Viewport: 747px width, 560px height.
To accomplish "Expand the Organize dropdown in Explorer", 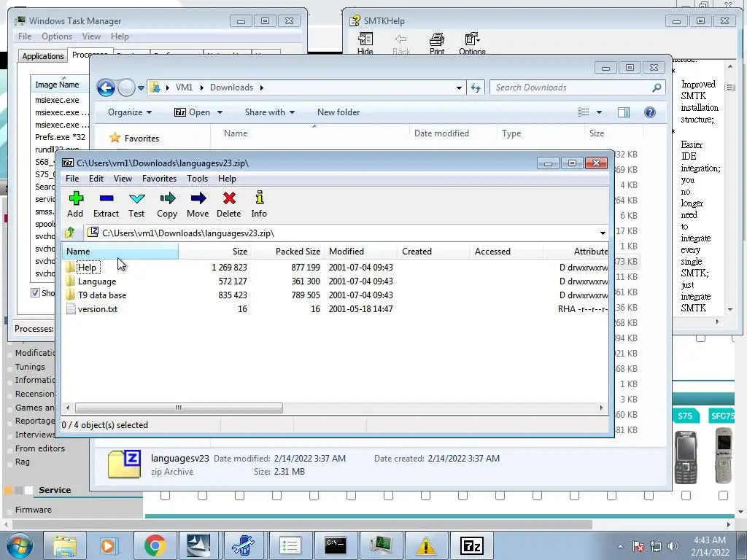I will (x=130, y=112).
